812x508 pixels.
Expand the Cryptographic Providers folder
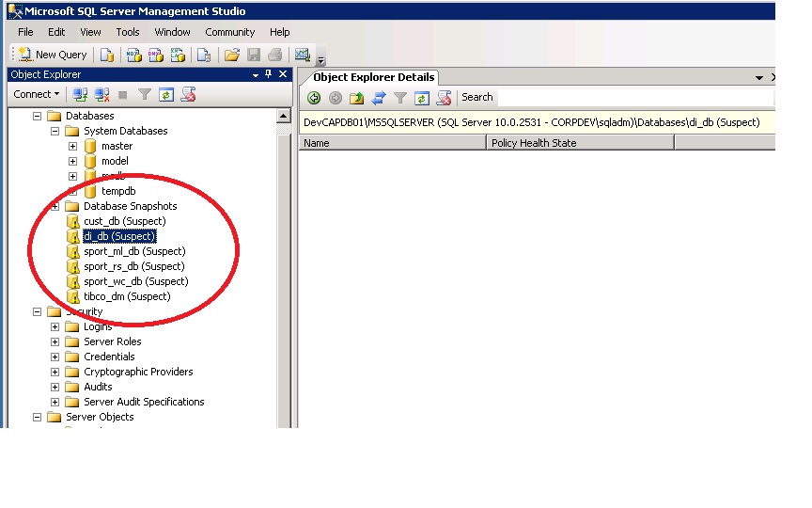55,373
